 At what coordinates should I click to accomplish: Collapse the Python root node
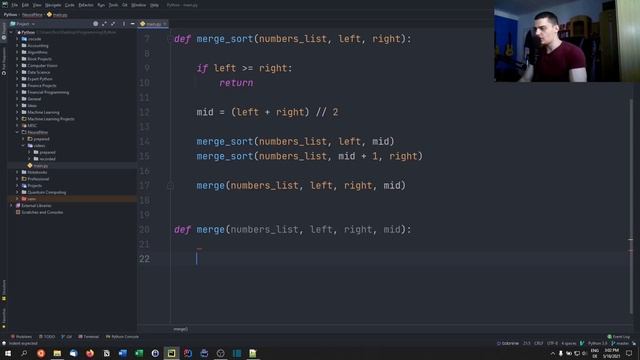[11, 32]
